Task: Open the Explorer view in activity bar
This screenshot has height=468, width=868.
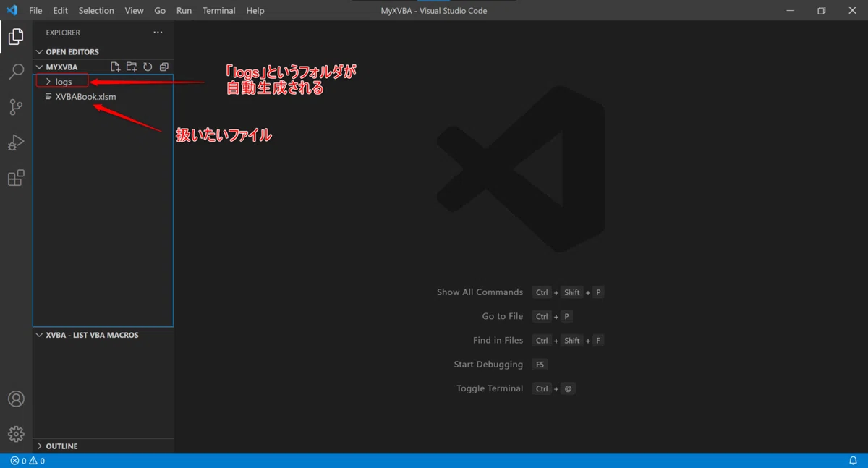Action: click(16, 36)
